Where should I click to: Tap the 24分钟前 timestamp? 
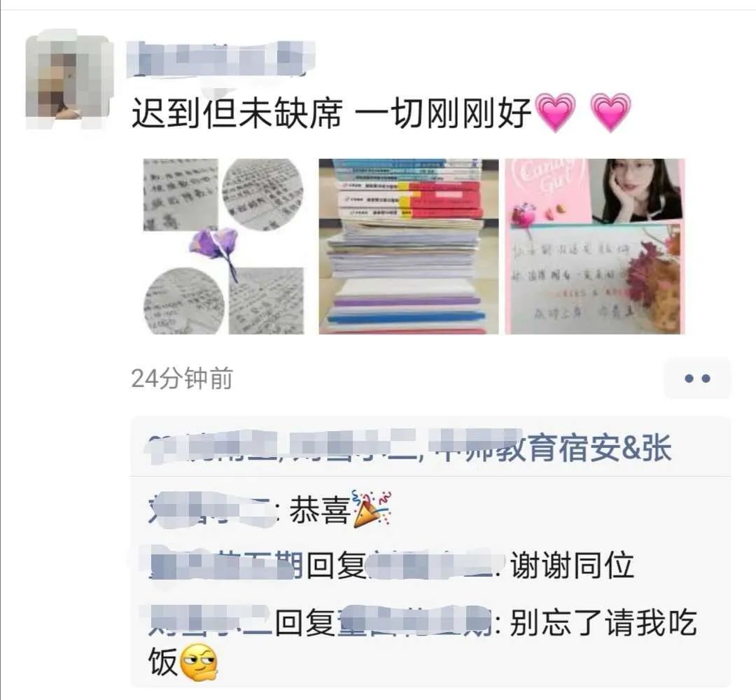tap(182, 379)
